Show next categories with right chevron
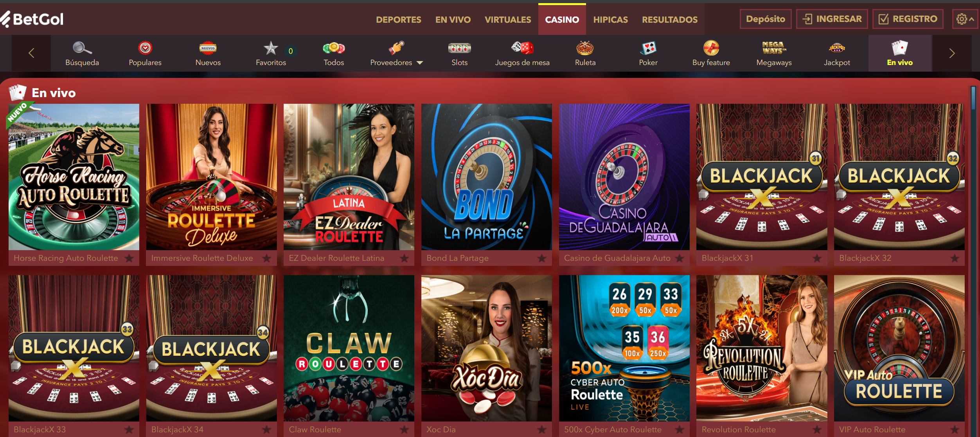The image size is (980, 437). click(x=952, y=53)
